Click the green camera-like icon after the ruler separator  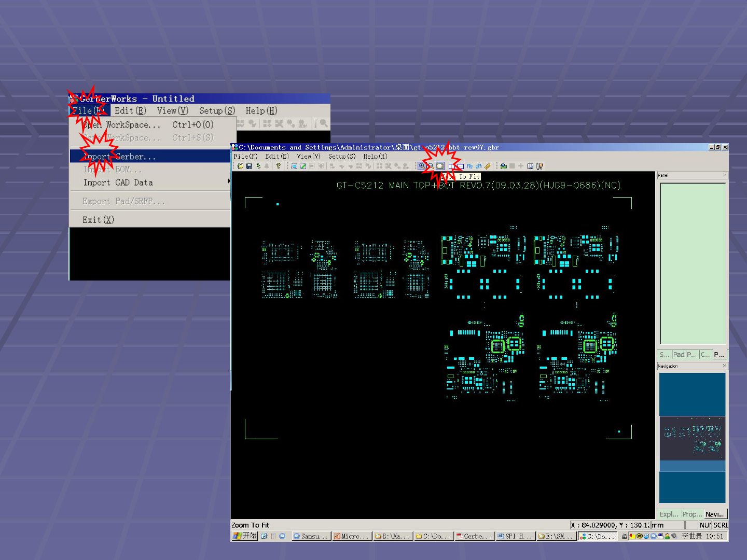click(503, 166)
